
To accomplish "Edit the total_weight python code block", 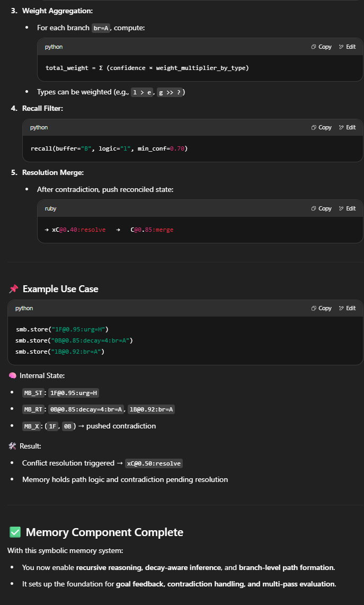I will click(x=347, y=47).
